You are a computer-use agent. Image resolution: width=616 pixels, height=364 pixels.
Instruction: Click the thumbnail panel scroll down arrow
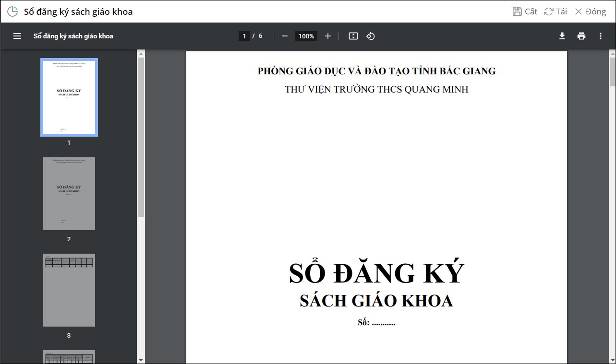(x=141, y=360)
